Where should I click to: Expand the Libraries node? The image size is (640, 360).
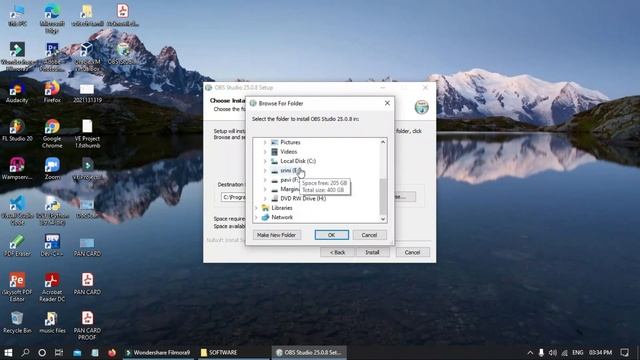pyautogui.click(x=256, y=208)
